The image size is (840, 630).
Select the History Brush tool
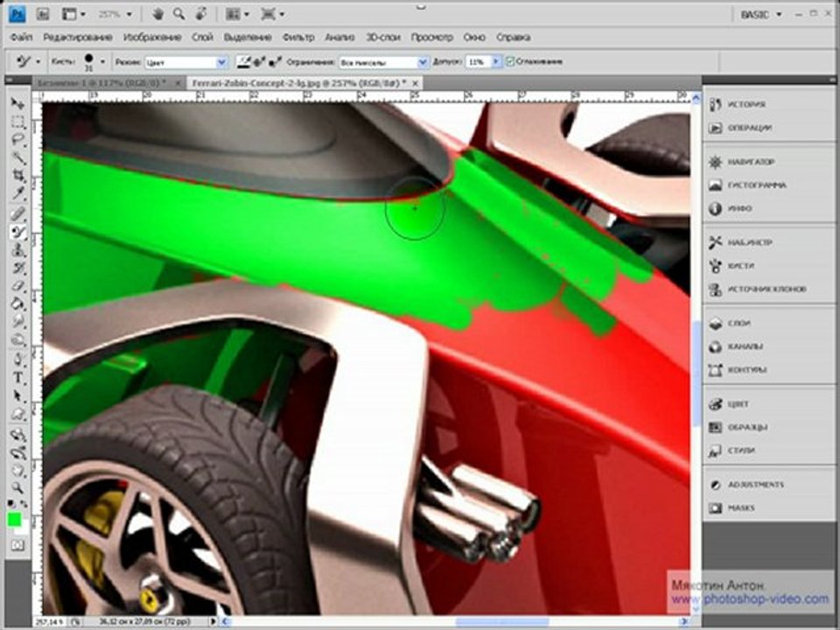[18, 268]
